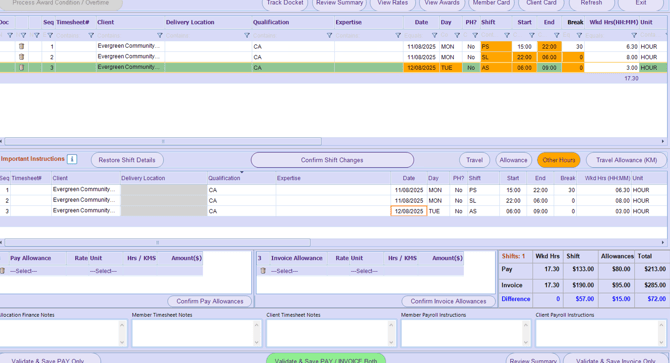
Task: Open the Client Card
Action: pos(541,3)
